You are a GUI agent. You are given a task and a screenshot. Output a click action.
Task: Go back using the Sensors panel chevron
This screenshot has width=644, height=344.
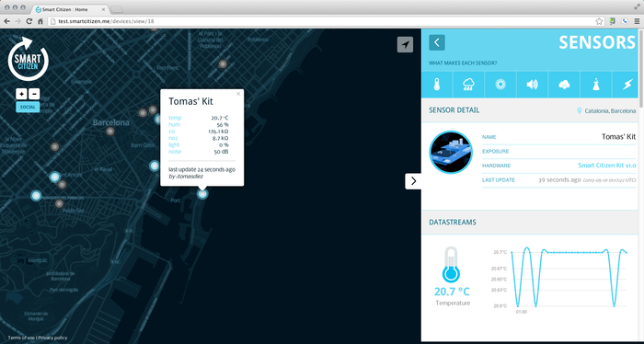(x=437, y=42)
